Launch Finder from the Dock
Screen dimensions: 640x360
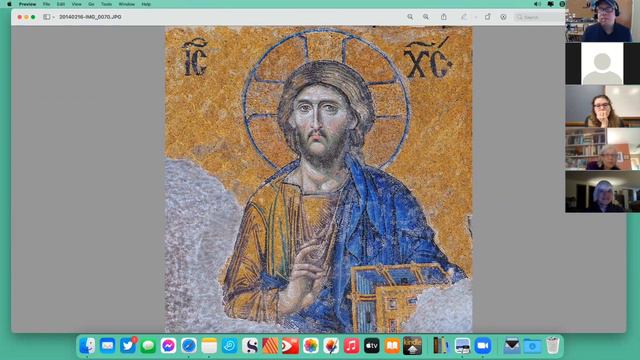[87, 346]
